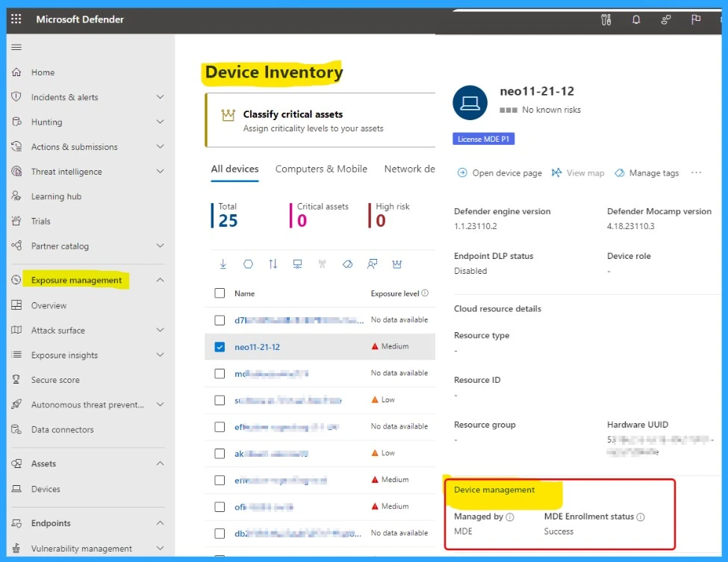Click the crown criticality icon in toolbar
Viewport: 728px width, 562px height.
click(397, 264)
